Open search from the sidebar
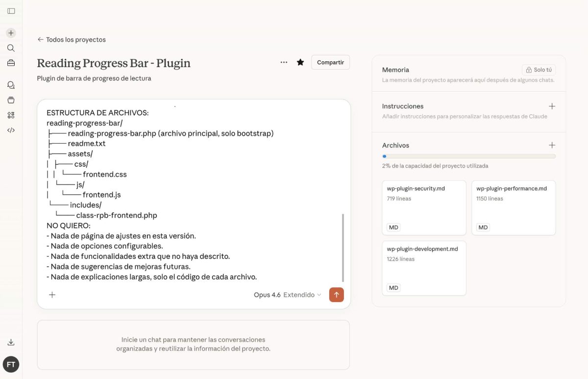Image resolution: width=588 pixels, height=379 pixels. (11, 48)
